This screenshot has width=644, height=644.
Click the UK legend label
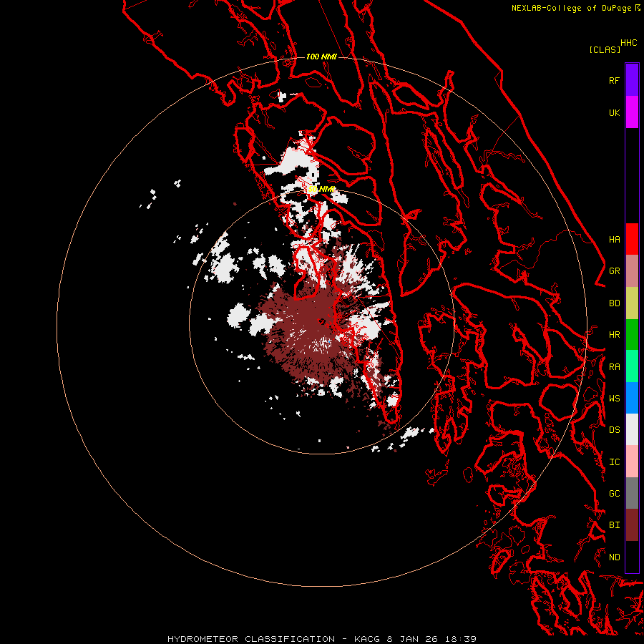614,112
